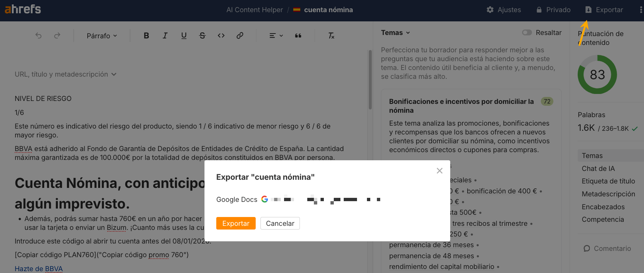This screenshot has height=273, width=644.
Task: Open the Privado privacy setting
Action: tap(553, 10)
